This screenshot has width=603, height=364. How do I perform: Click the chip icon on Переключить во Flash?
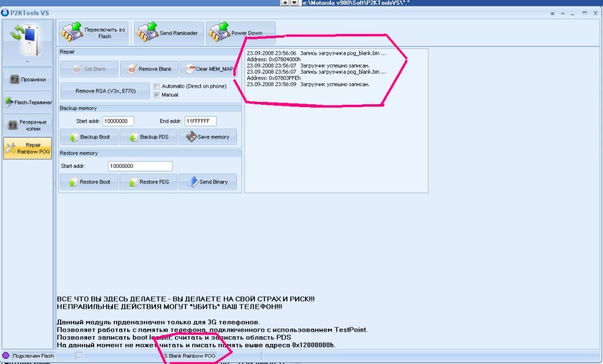[72, 32]
